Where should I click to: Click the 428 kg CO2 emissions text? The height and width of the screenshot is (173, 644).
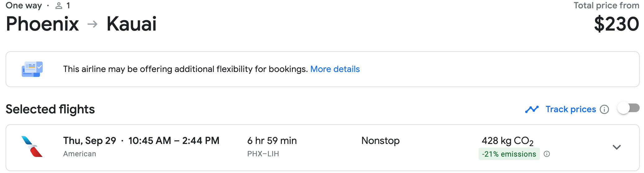point(507,141)
